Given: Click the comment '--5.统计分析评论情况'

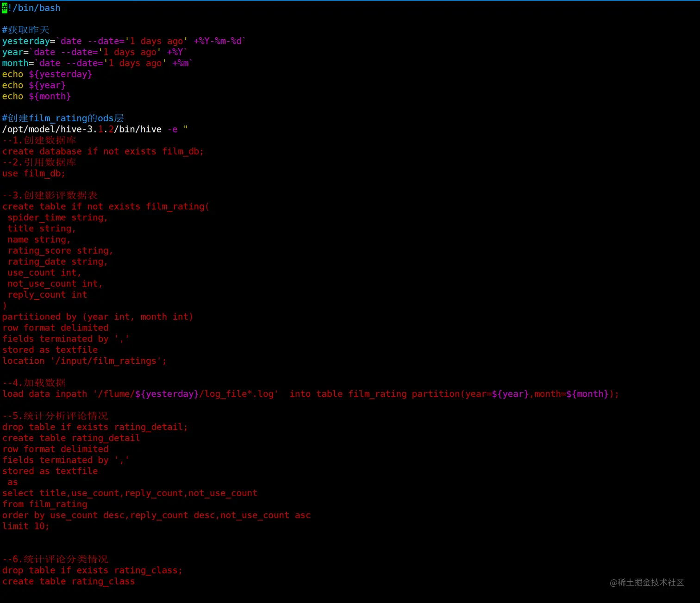Looking at the screenshot, I should click(55, 416).
